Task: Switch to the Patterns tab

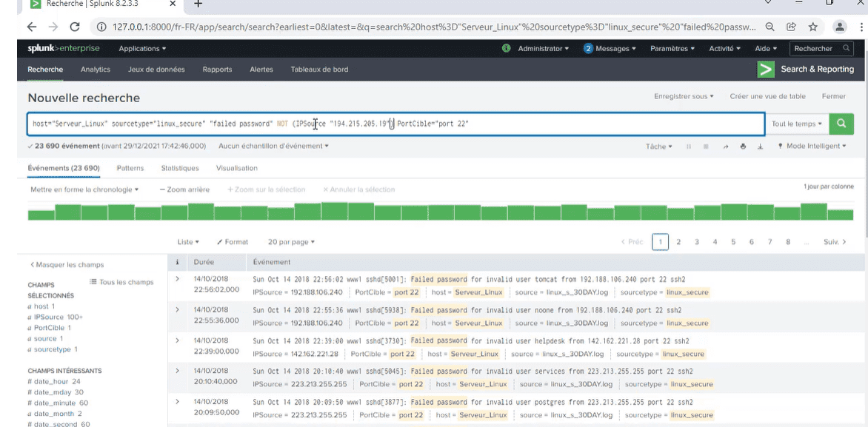Action: [130, 168]
